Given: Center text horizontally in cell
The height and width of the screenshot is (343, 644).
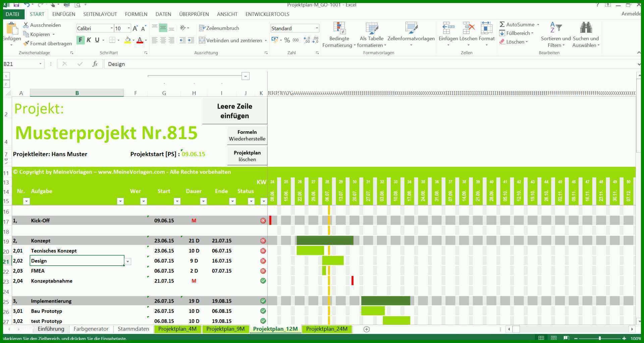Looking at the screenshot, I should (163, 40).
